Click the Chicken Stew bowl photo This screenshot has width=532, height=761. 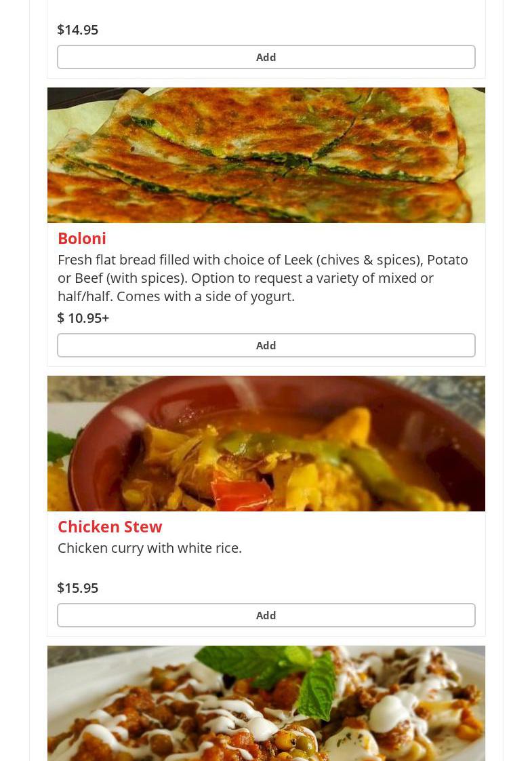coord(266,444)
